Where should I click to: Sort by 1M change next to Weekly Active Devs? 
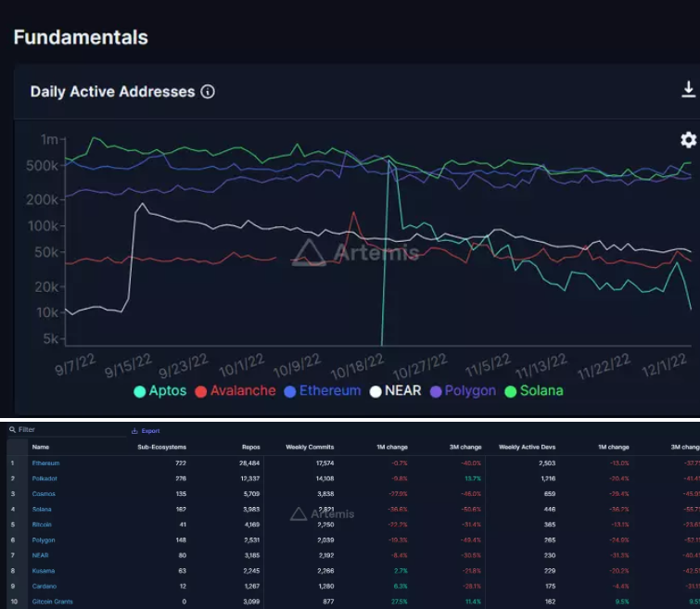pos(614,447)
